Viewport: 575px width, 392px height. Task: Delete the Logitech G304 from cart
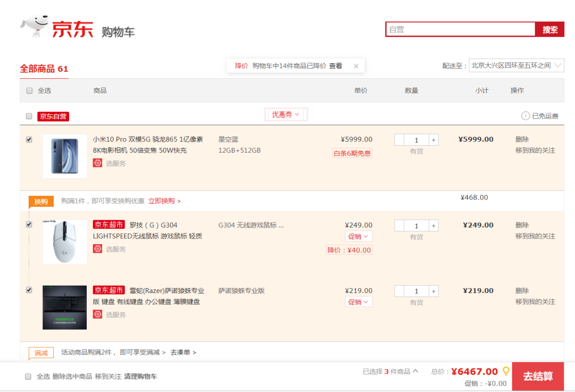(x=522, y=225)
